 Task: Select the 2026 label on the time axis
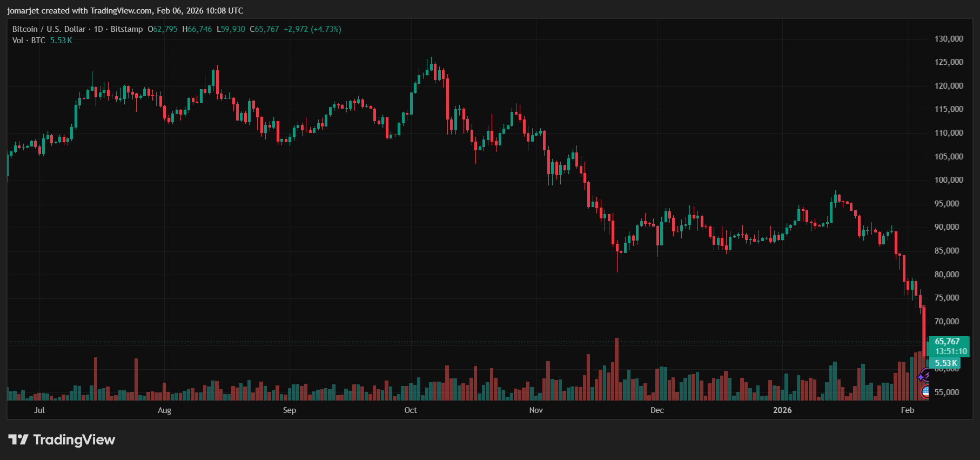[782, 410]
